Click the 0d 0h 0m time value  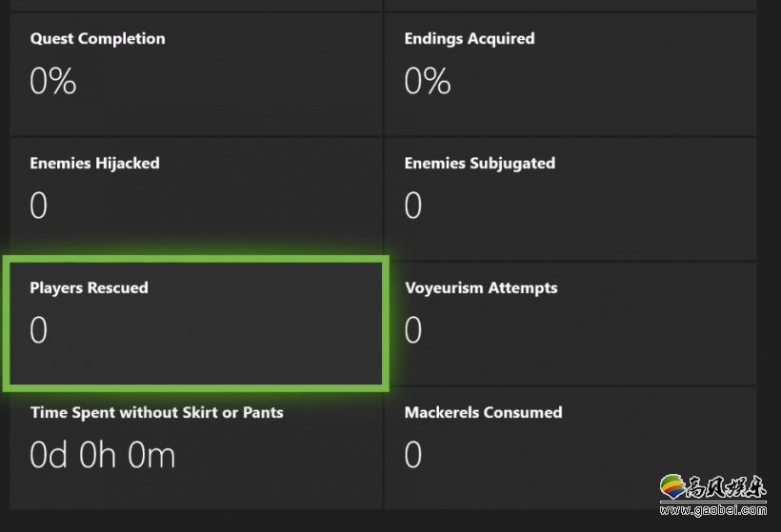click(103, 454)
